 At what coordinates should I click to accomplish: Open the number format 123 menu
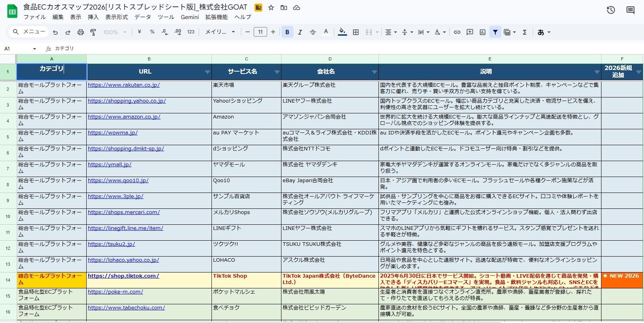point(191,32)
